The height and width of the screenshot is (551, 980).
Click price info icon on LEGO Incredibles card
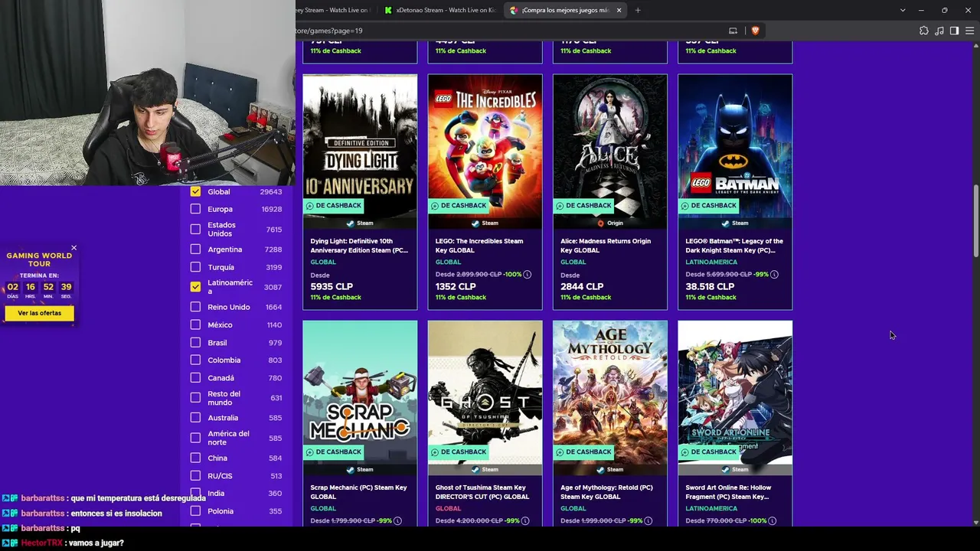[527, 274]
